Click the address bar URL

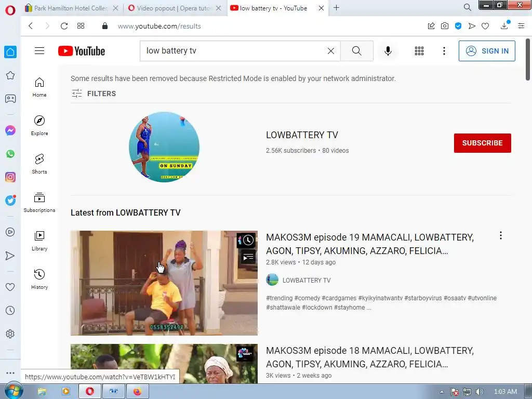pyautogui.click(x=159, y=26)
